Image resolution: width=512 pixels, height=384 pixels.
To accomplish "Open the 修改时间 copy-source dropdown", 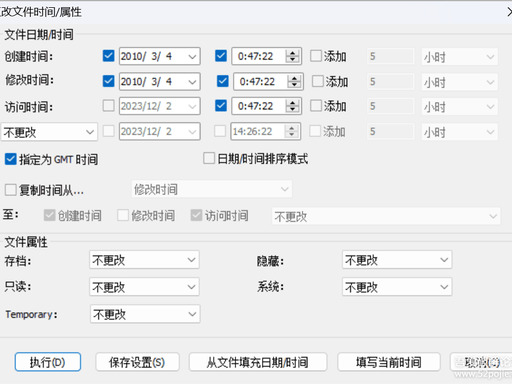I will (x=212, y=189).
